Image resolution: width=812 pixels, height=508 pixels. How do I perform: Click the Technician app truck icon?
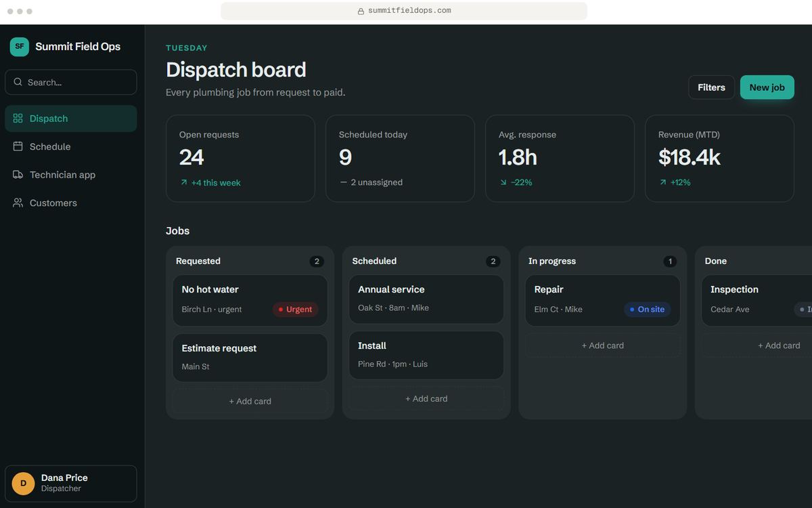(x=18, y=175)
